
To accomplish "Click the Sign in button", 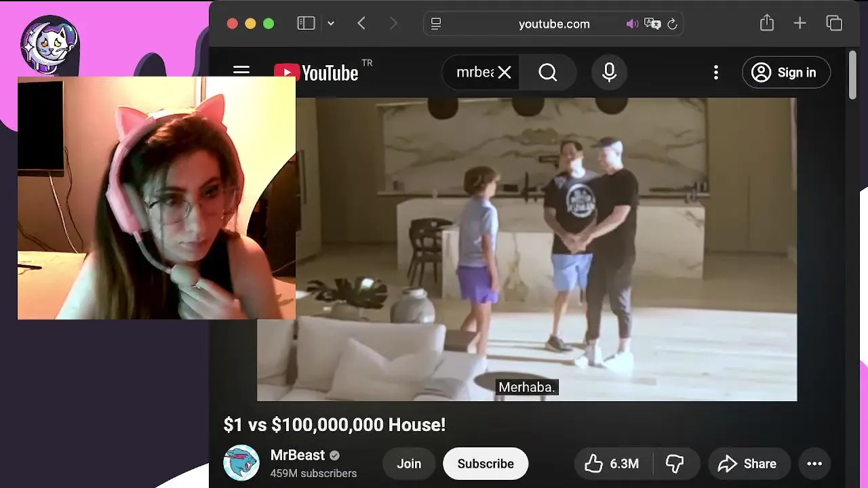I will point(786,73).
